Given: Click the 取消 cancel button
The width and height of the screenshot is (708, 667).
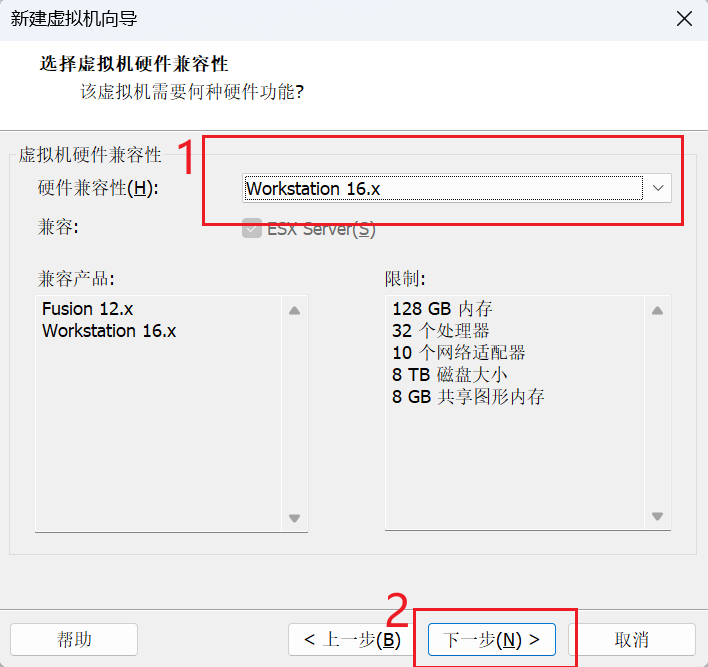Looking at the screenshot, I should pos(631,639).
